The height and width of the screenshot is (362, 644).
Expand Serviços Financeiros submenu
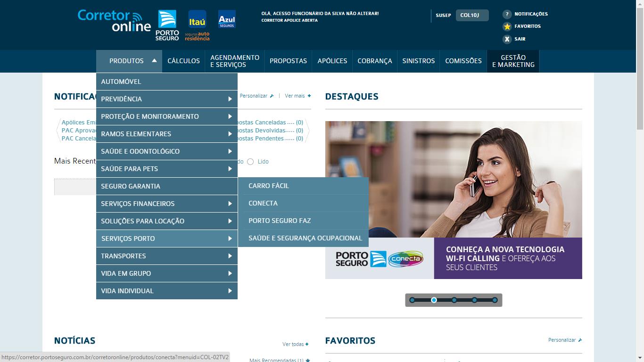coord(230,204)
